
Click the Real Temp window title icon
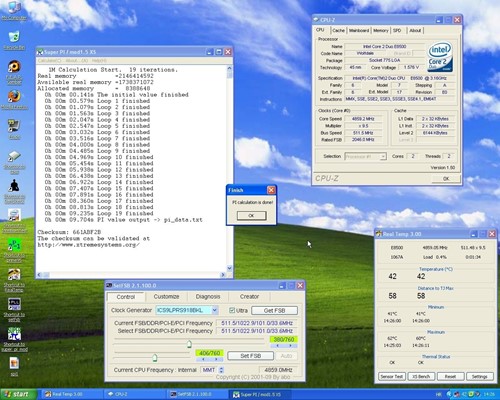[x=379, y=234]
